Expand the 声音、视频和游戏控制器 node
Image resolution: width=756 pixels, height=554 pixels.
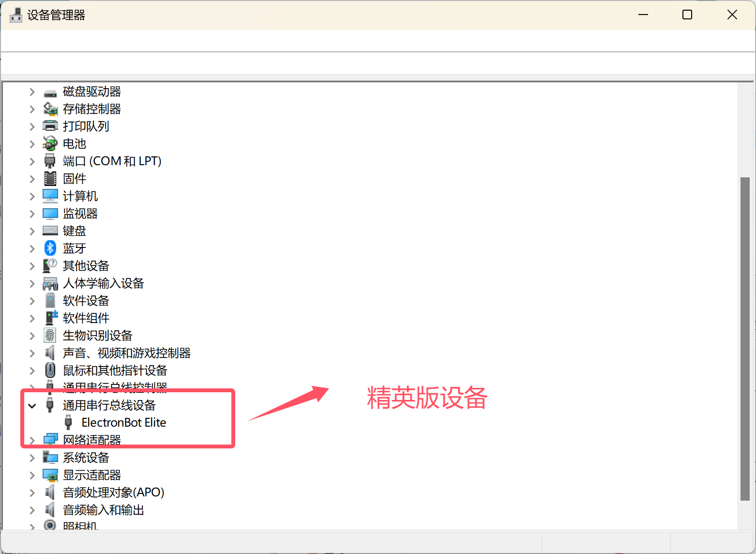(x=32, y=354)
